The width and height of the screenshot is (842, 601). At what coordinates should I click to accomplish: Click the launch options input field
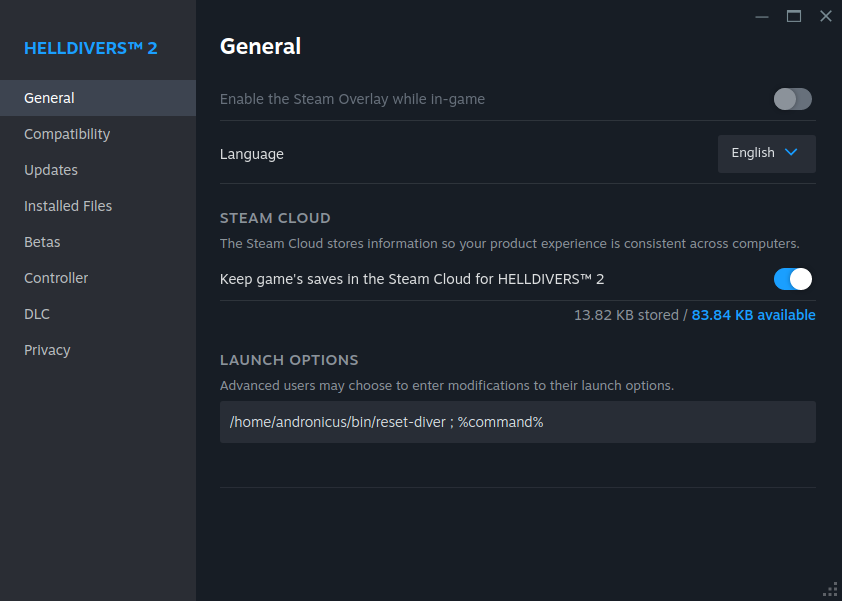click(517, 421)
